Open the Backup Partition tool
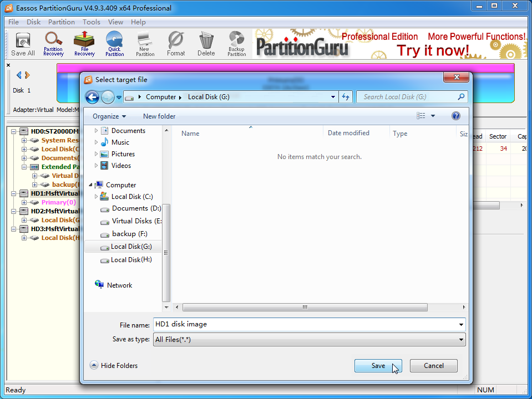Screen dimensions: 532x399 point(236,44)
